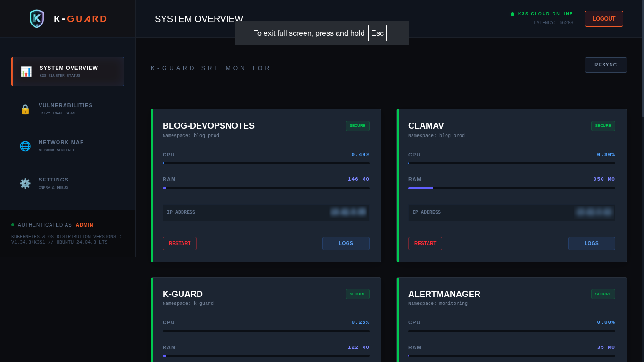Image resolution: width=644 pixels, height=362 pixels.
Task: Trigger a RESYNC of the monitor
Action: 605,65
